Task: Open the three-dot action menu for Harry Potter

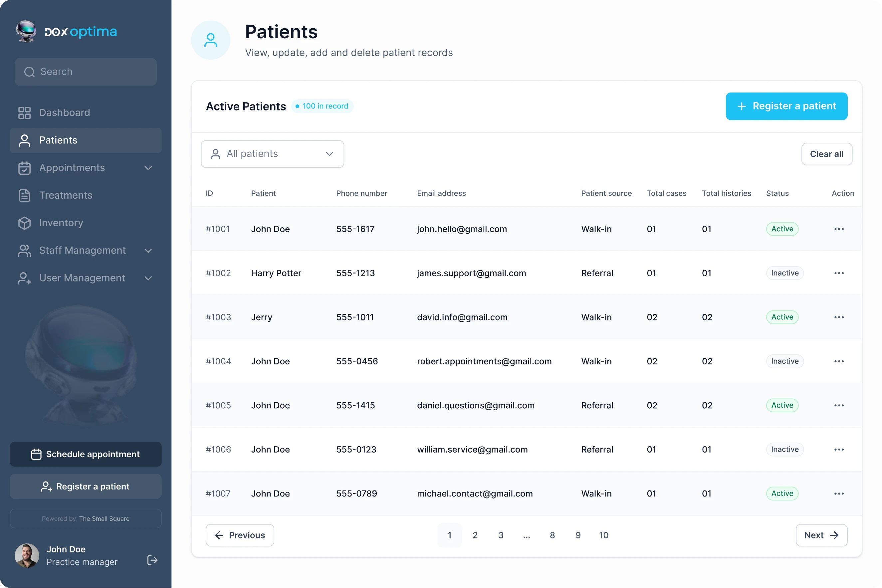Action: (x=839, y=273)
